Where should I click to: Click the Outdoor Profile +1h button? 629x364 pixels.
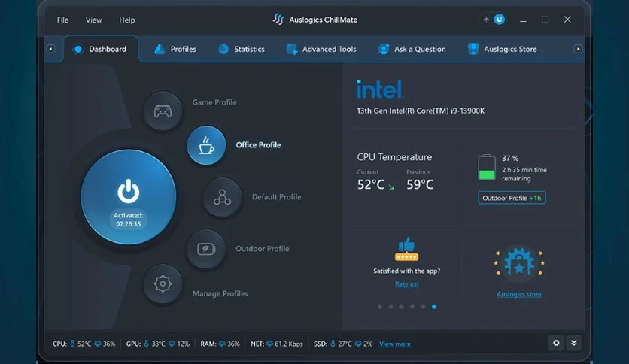(512, 198)
